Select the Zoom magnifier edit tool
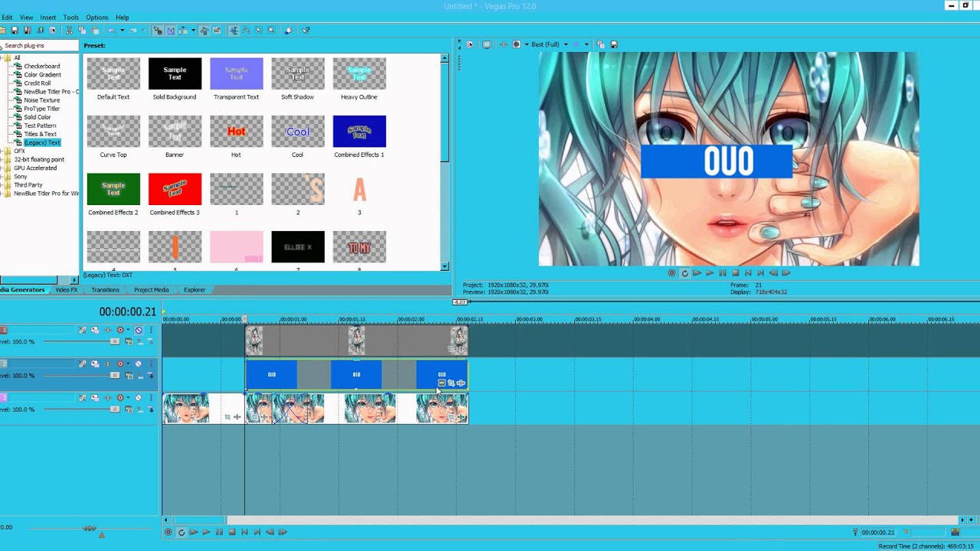 click(271, 31)
